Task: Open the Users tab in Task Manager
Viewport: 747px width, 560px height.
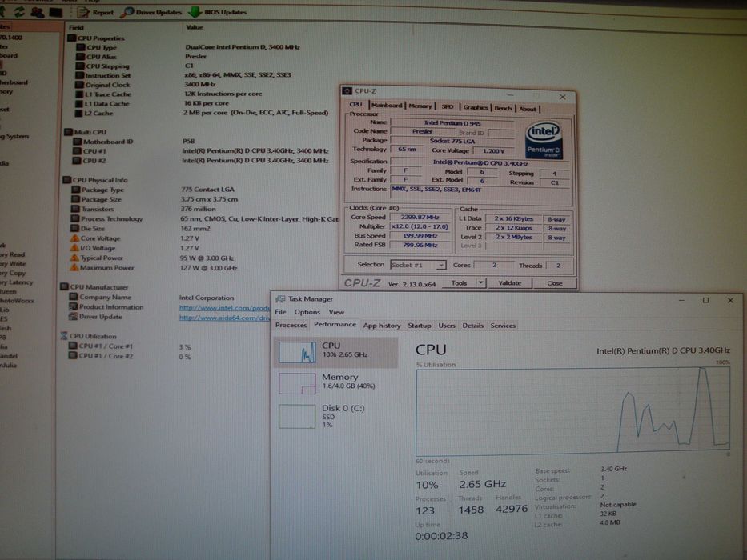Action: click(x=447, y=326)
